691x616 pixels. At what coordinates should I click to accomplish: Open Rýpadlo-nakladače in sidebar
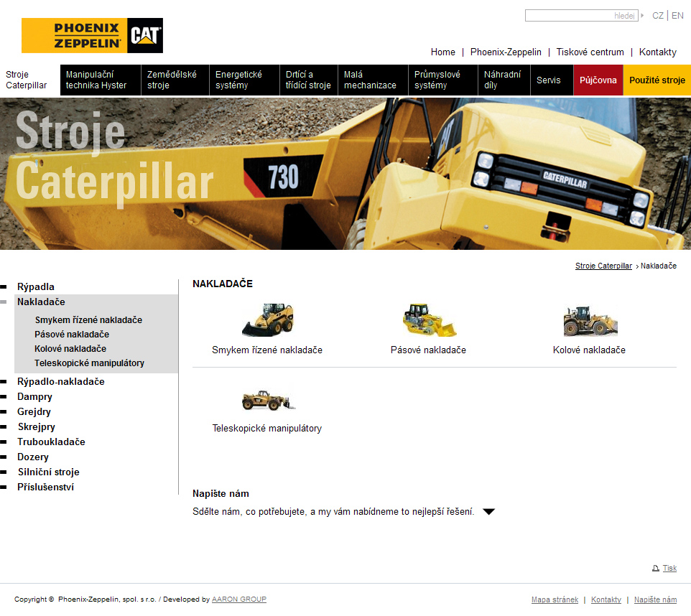tap(61, 381)
